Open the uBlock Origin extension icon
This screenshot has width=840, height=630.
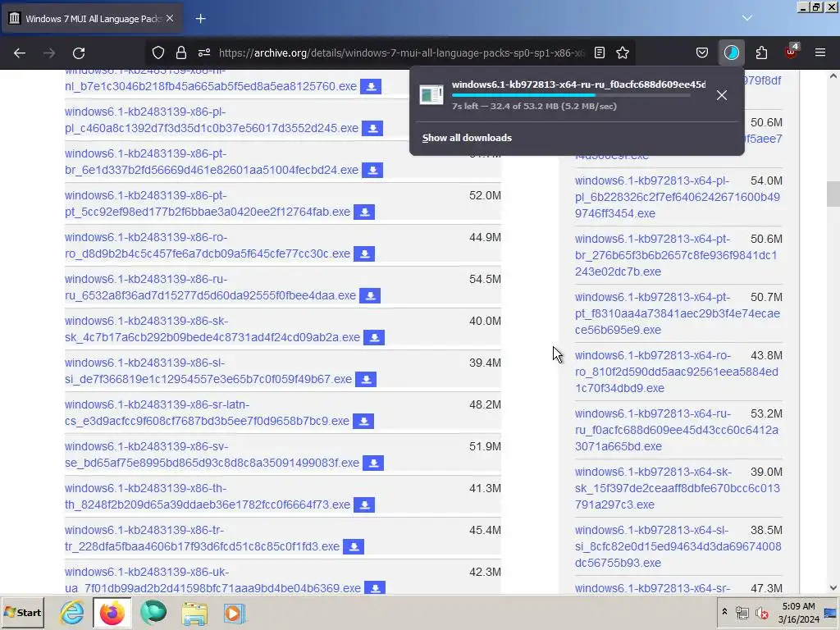click(x=791, y=52)
